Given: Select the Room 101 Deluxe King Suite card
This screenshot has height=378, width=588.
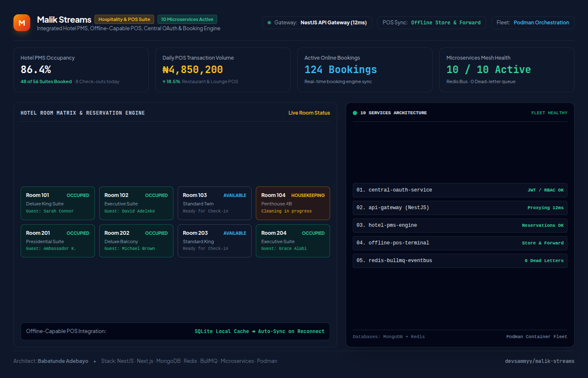Looking at the screenshot, I should [x=58, y=203].
